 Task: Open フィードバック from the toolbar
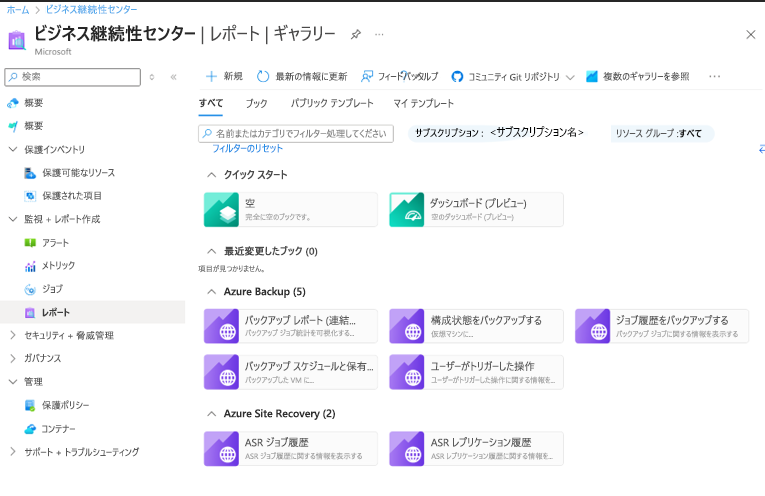click(x=399, y=77)
